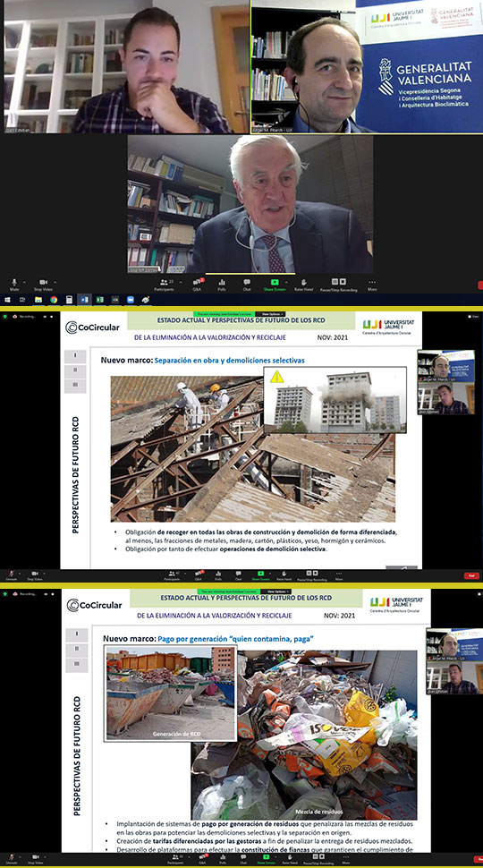
Task: Select Angel M. Pitarch's video tile in the top window
Action: 367,66
